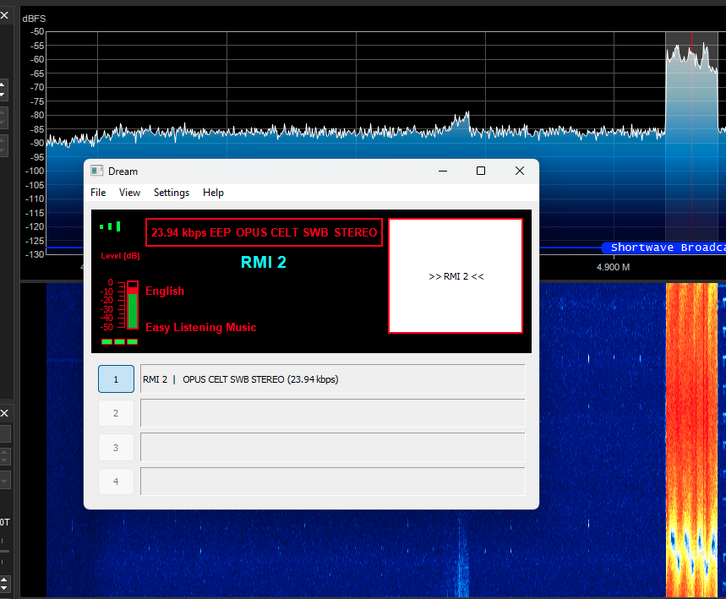Click the audio level meter bar
Image resolution: width=726 pixels, height=599 pixels.
(x=132, y=305)
